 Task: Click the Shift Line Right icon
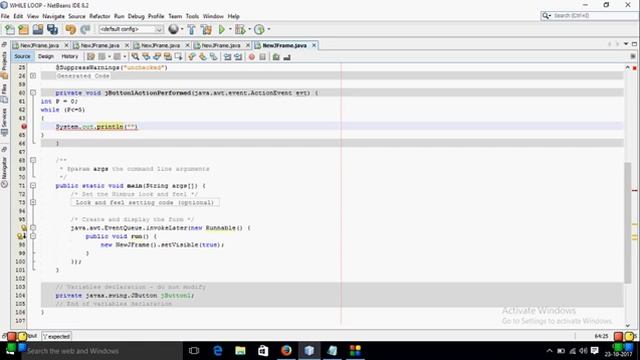(238, 57)
